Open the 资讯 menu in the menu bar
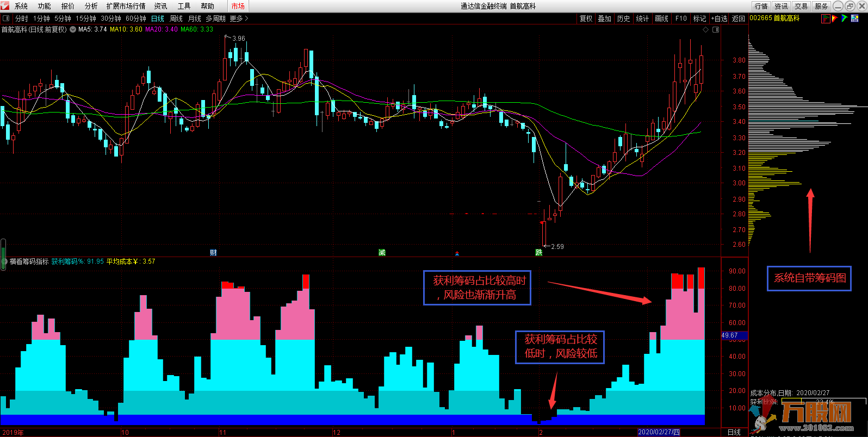Viewport: 868px width, 437px height. 160,6
